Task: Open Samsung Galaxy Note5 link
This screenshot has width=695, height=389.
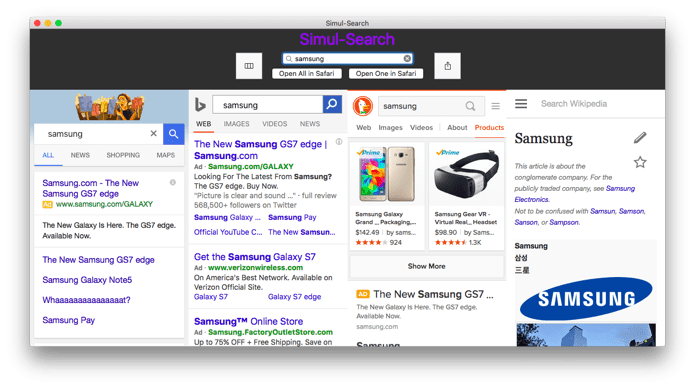Action: [87, 280]
